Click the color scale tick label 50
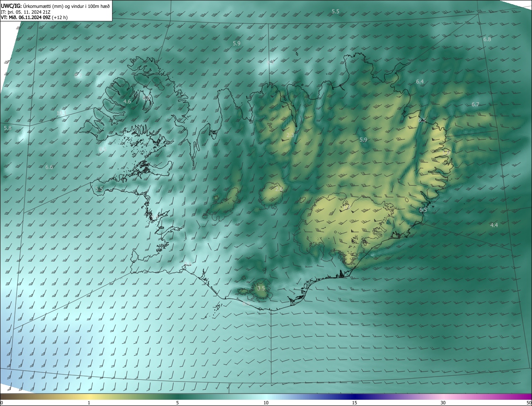This screenshot has height=406, width=532. pyautogui.click(x=529, y=403)
